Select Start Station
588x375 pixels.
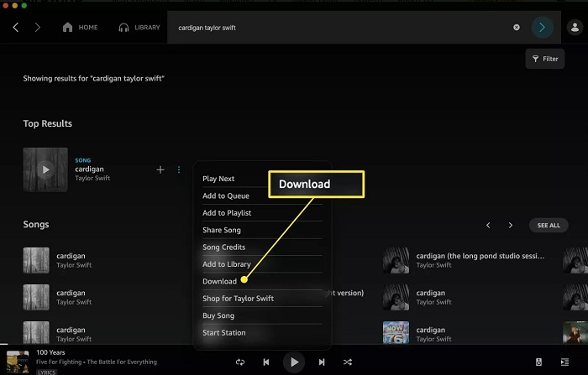coord(224,333)
